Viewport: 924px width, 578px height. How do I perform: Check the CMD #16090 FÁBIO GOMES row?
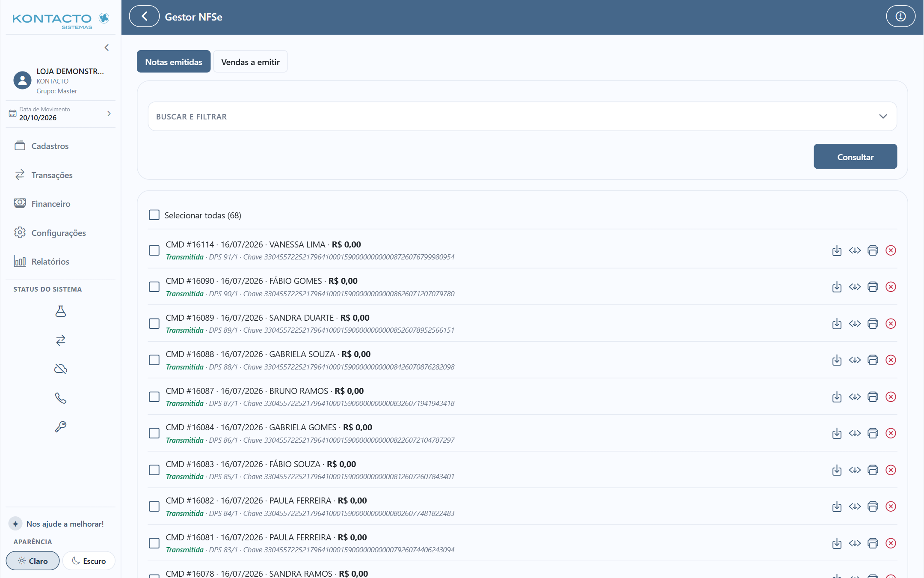(x=154, y=287)
